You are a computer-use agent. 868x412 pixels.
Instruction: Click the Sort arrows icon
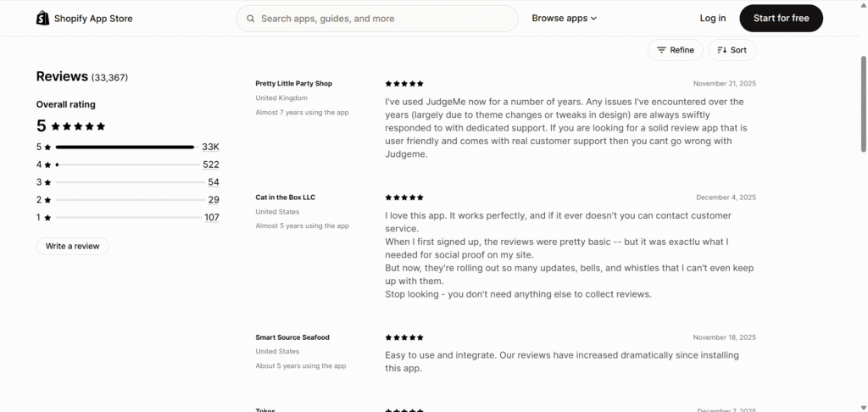coord(721,50)
